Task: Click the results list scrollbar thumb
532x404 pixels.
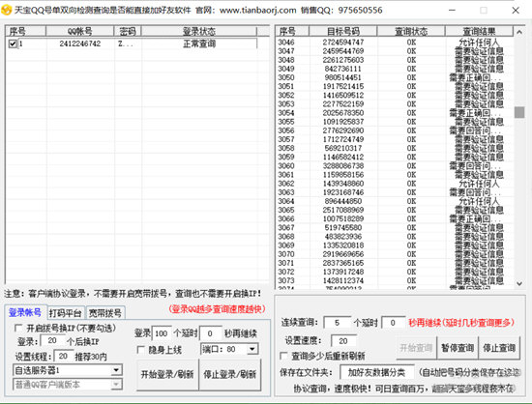Action: coord(519,112)
